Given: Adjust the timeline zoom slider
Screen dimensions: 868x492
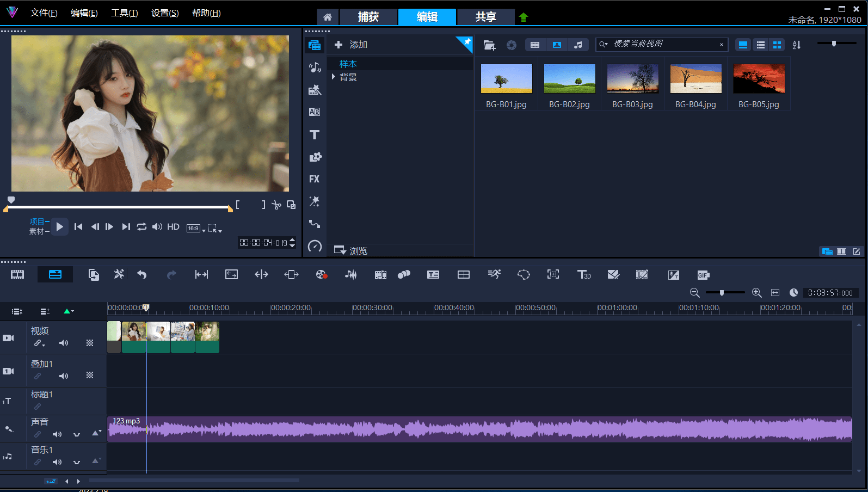Looking at the screenshot, I should click(722, 293).
